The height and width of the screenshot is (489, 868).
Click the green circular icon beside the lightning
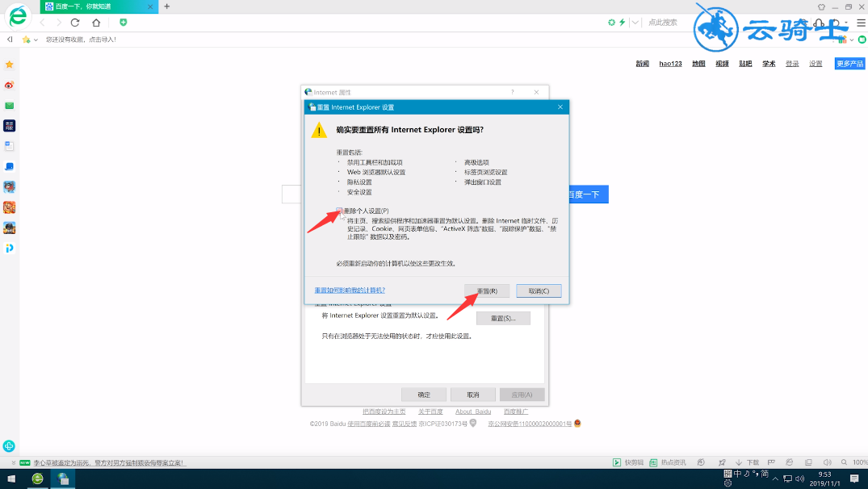[612, 22]
